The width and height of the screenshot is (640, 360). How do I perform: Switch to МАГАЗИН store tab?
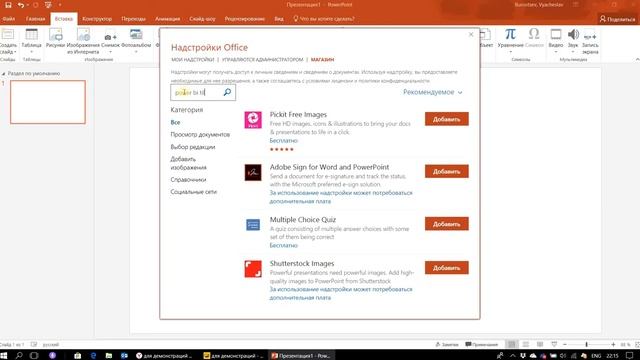322,60
